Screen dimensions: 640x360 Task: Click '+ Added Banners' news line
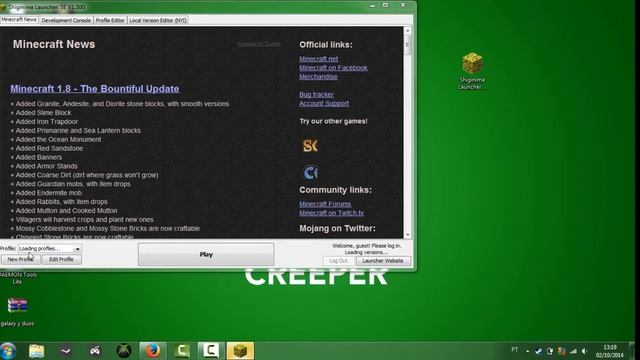(x=36, y=158)
